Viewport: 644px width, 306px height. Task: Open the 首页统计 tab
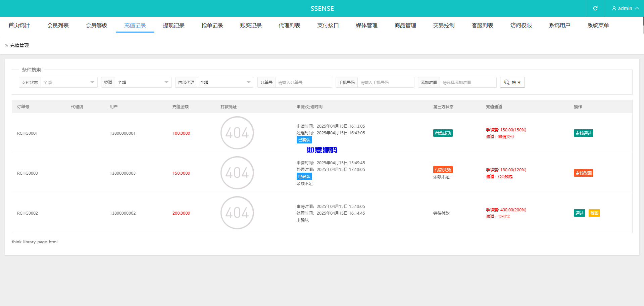click(x=19, y=26)
